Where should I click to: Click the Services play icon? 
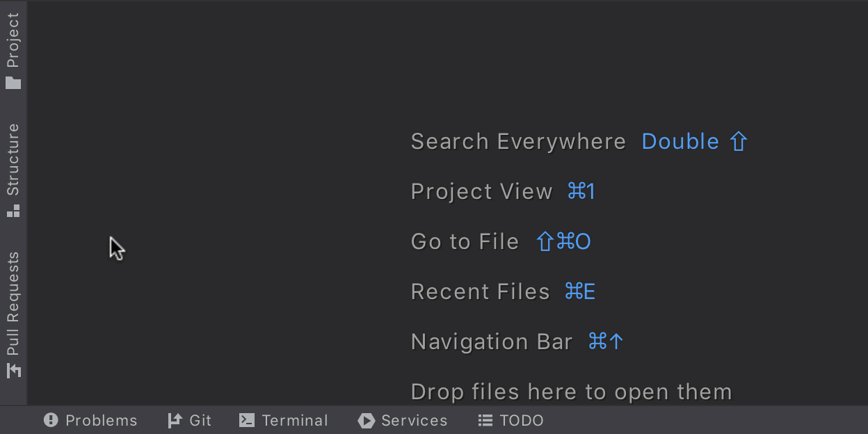click(366, 420)
